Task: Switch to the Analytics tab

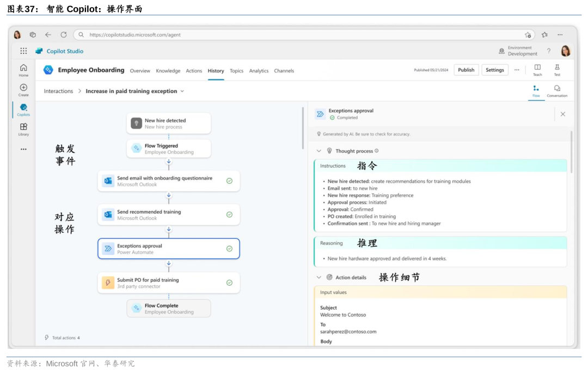Action: (259, 71)
